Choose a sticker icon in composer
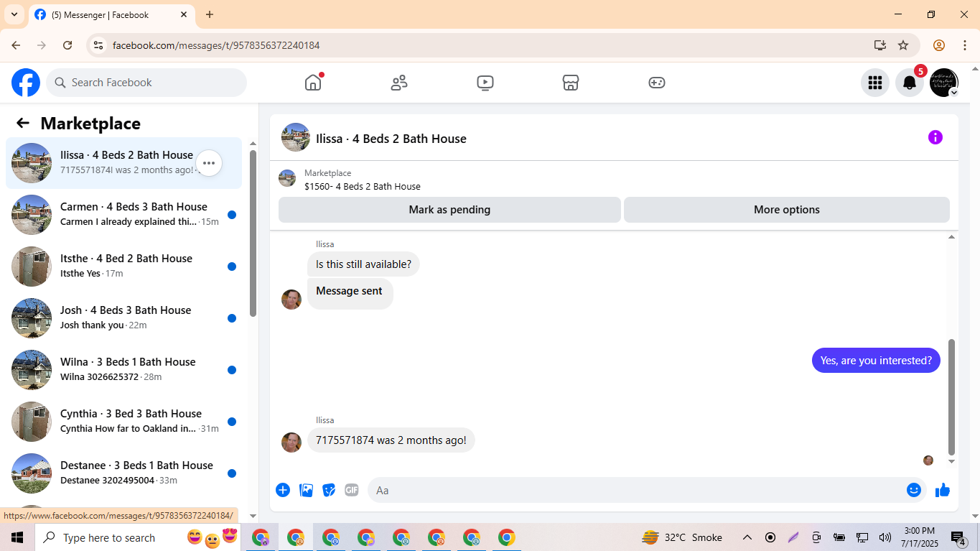The height and width of the screenshot is (551, 980). [329, 490]
